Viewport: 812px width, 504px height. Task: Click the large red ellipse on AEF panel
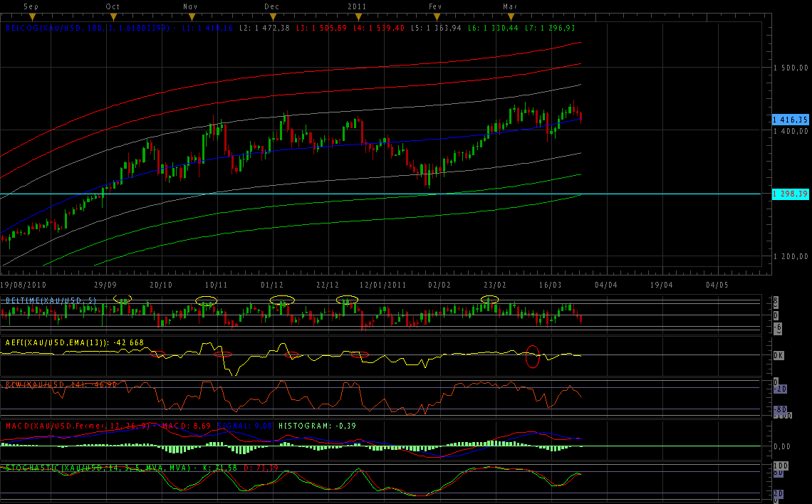click(x=532, y=357)
